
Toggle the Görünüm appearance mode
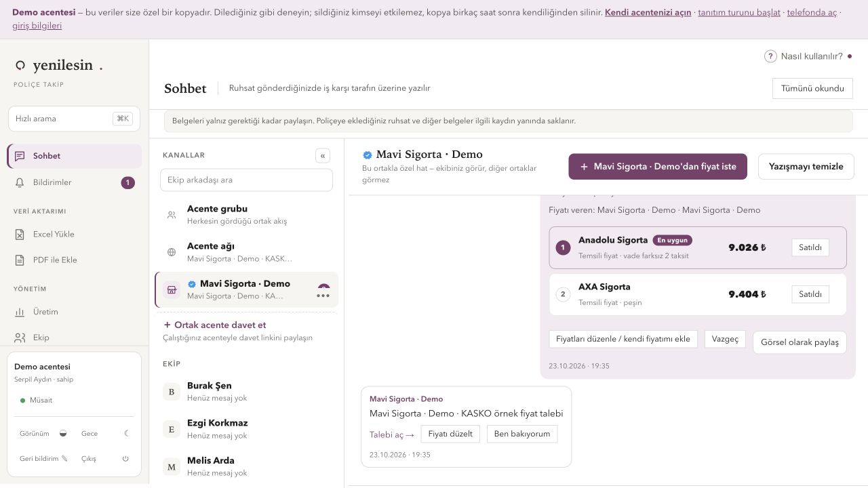[45, 434]
